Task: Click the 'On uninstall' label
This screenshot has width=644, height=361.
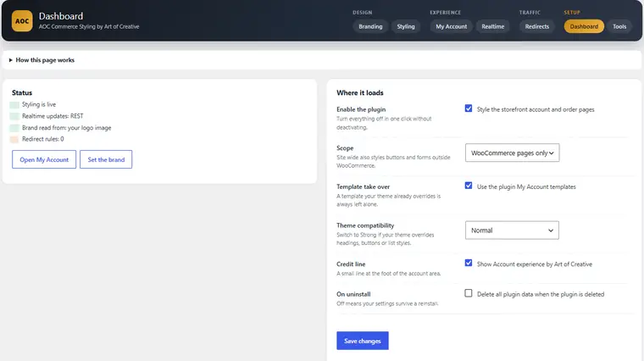Action: coord(353,294)
